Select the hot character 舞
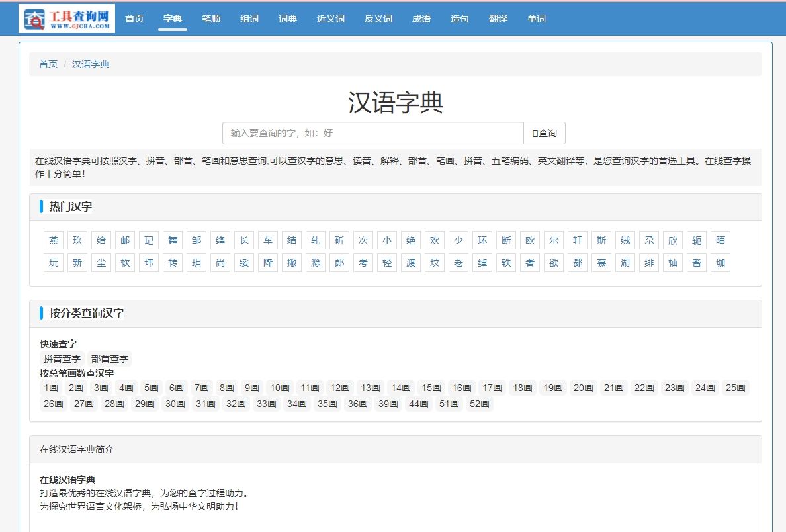This screenshot has width=786, height=532. click(173, 240)
